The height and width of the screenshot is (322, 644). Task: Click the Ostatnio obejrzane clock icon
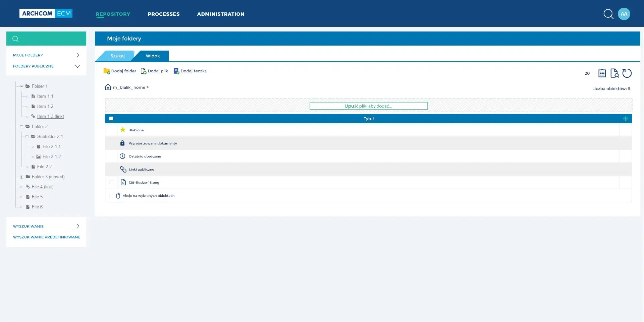[x=122, y=156]
